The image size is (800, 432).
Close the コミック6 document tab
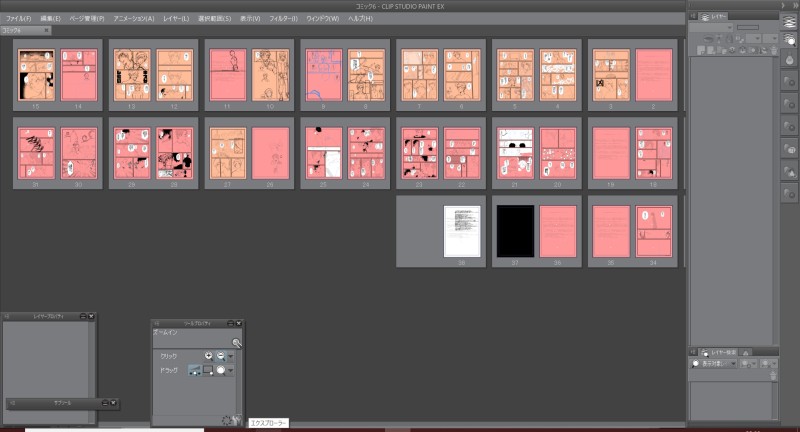(46, 30)
